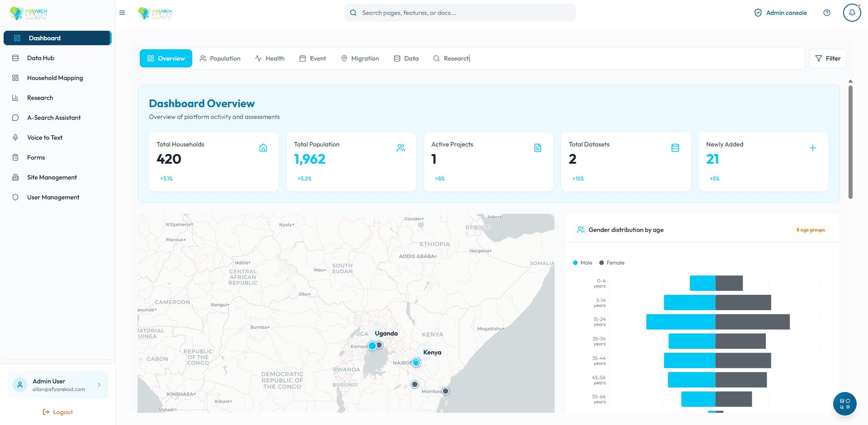Viewport: 868px width, 425px height.
Task: Click the Forms clipboard icon
Action: point(15,157)
